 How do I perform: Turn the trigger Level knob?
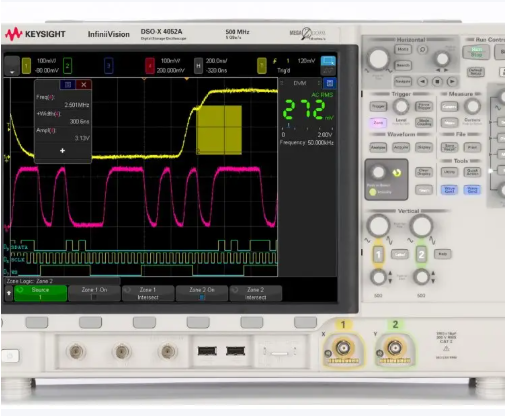pos(401,106)
